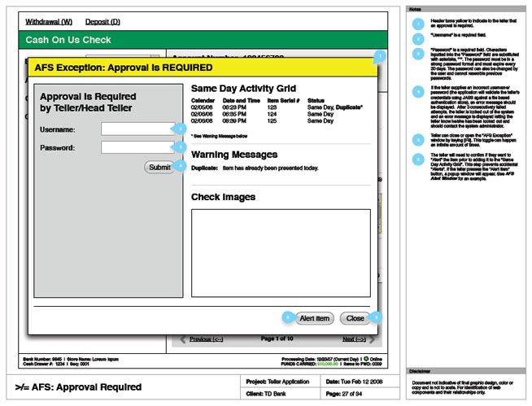Image resolution: width=532 pixels, height=406 pixels.
Task: Click the right arrow beside Next
Action: click(372, 339)
